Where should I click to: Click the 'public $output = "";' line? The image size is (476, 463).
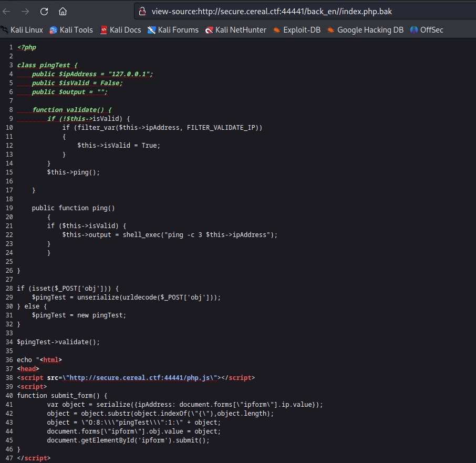tap(70, 92)
